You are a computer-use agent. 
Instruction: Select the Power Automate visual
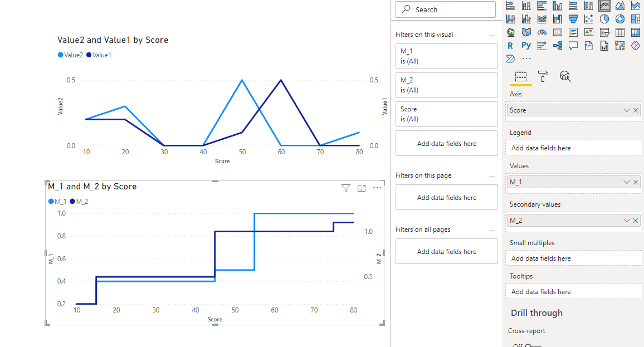510,58
